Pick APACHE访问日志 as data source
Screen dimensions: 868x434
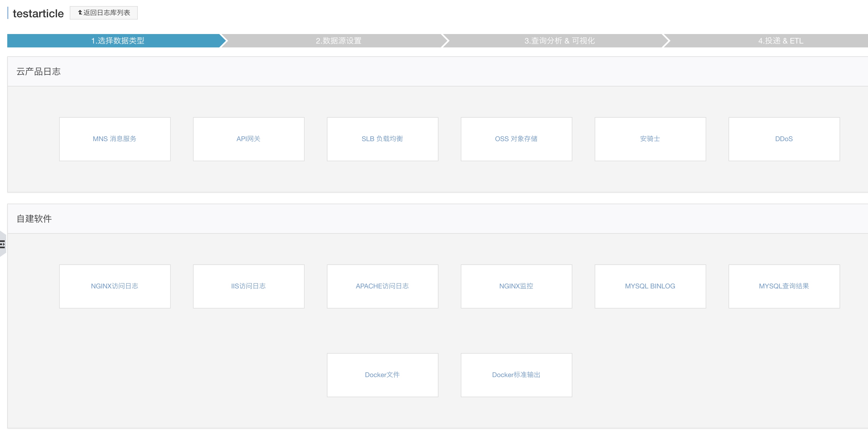pyautogui.click(x=382, y=286)
